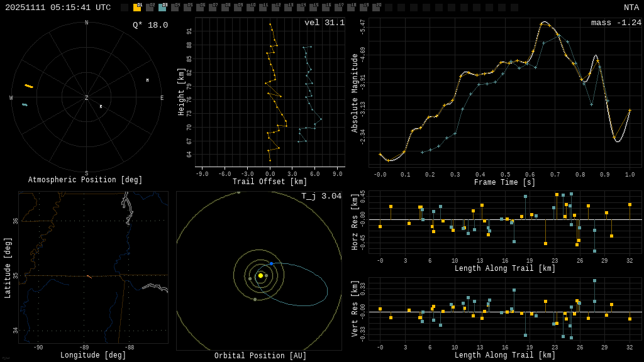The image size is (644, 362).
Task: Click the M moon marker in the sky plot
Action: pos(148,80)
